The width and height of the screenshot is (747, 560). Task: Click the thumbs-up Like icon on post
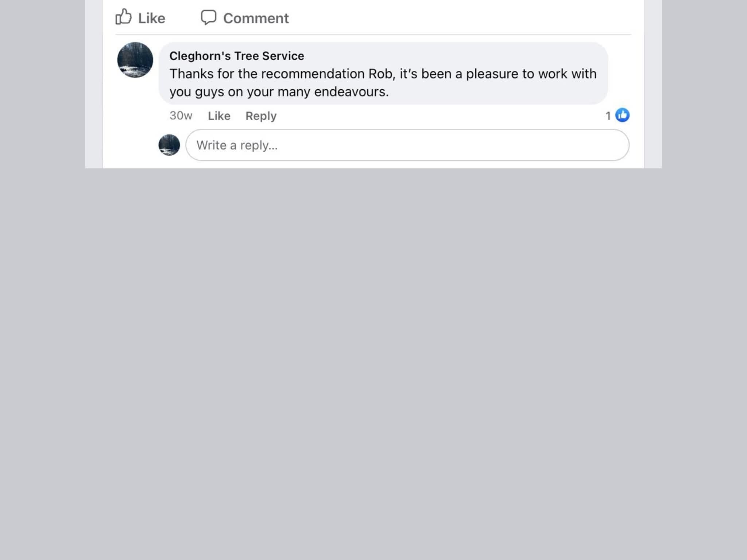(x=123, y=17)
